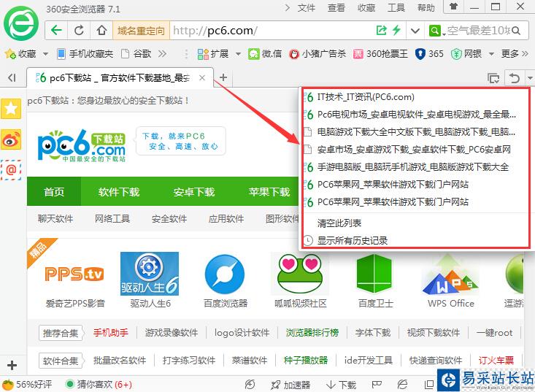The height and width of the screenshot is (392, 535).
Task: Open the 查看 menu
Action: (x=336, y=7)
